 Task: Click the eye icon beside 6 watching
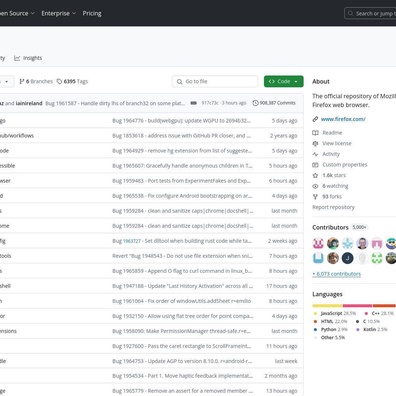click(x=315, y=186)
